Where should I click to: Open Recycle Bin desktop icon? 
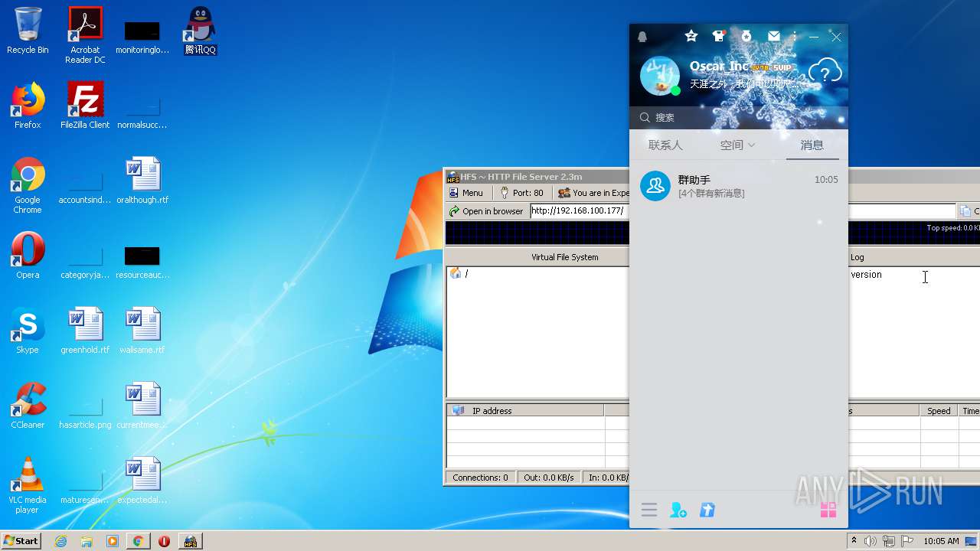(28, 31)
